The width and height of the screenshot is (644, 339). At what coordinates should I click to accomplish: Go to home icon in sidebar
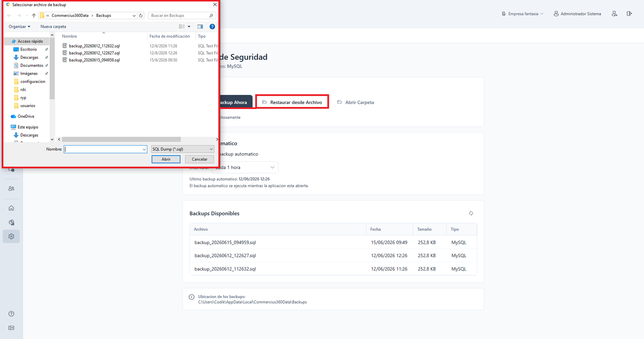coord(11,208)
